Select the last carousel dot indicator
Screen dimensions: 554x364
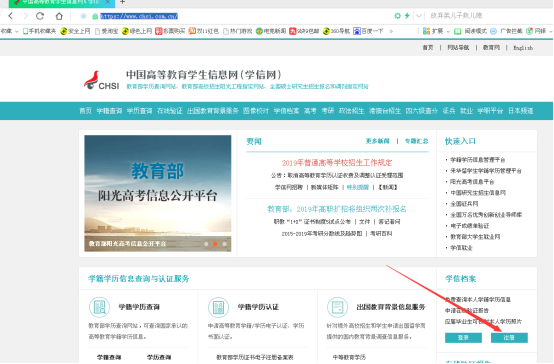[x=224, y=244]
